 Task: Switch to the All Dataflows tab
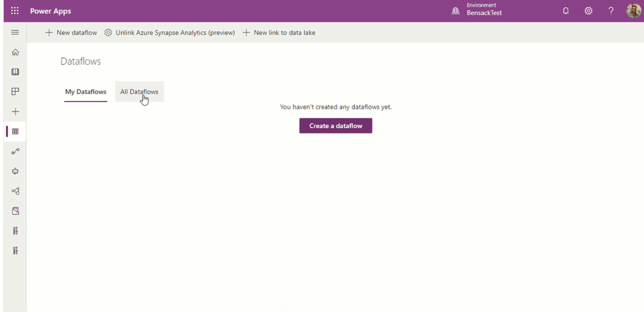click(x=139, y=92)
